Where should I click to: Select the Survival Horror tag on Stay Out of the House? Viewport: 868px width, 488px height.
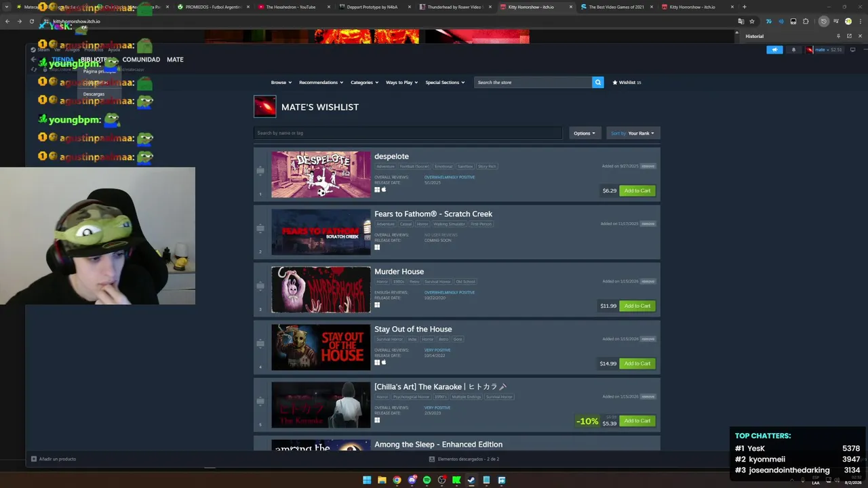389,339
